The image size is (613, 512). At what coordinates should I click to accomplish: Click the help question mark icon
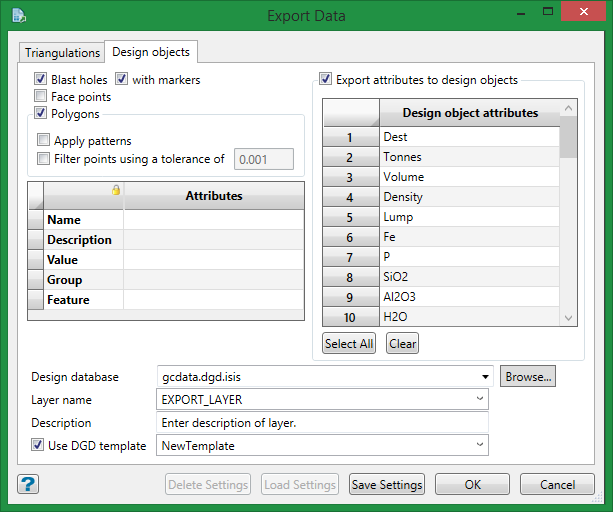(28, 485)
